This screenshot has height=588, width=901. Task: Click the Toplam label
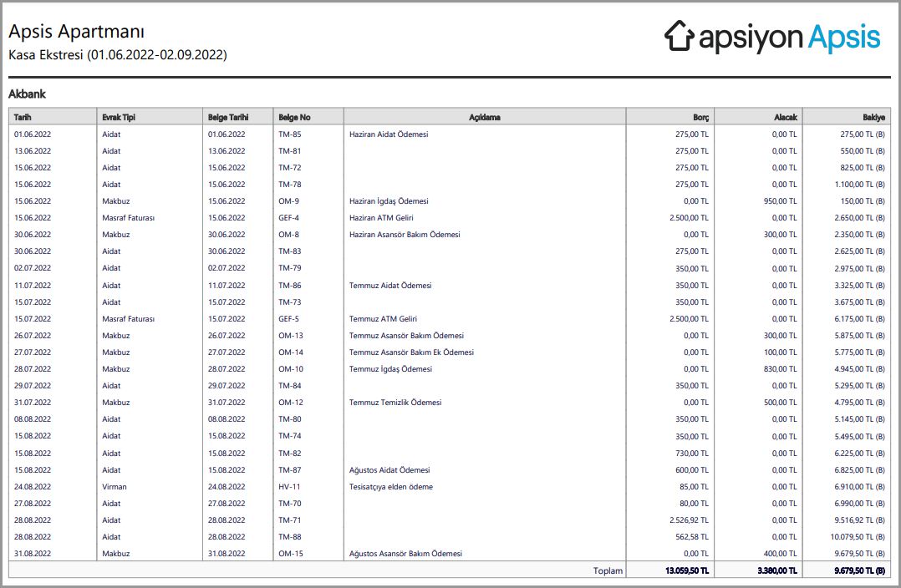608,570
